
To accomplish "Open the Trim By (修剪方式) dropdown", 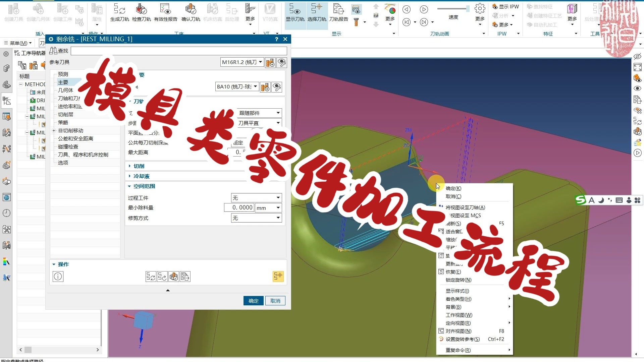I will click(x=256, y=218).
